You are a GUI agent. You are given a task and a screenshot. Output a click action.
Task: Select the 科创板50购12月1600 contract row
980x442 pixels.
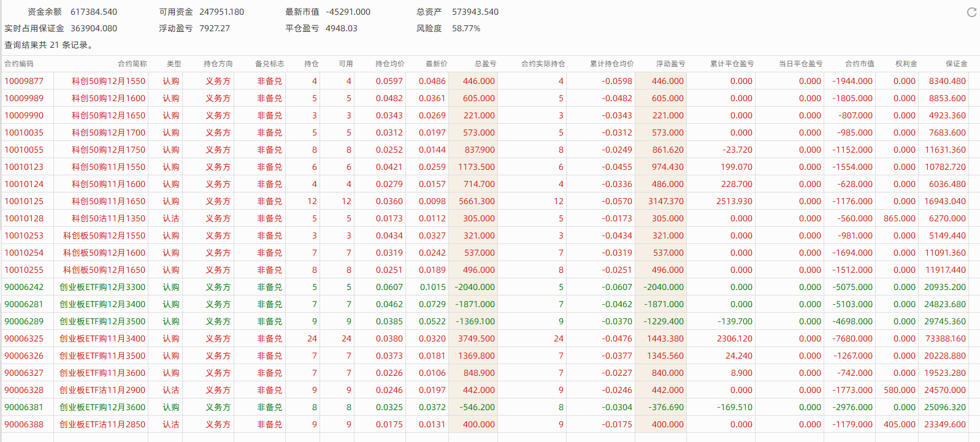104,253
